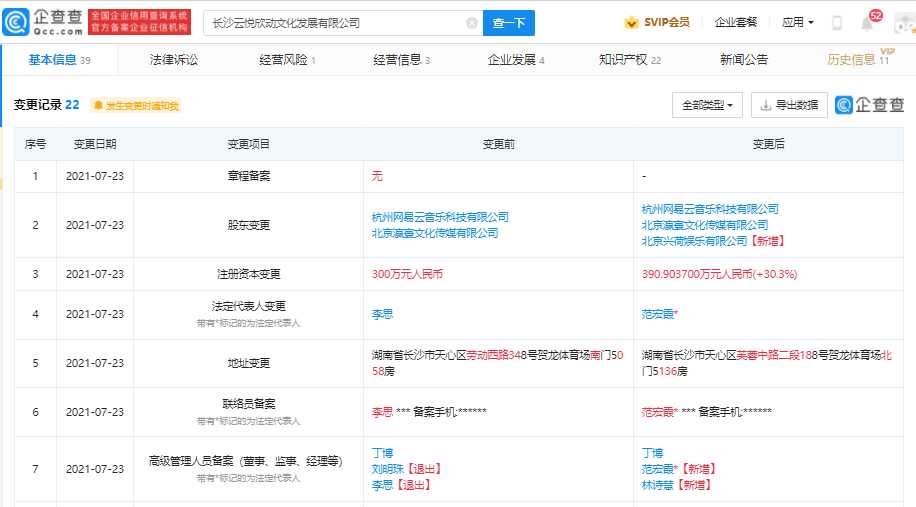This screenshot has width=916, height=507.
Task: Open 林诗慧 新增 executive link
Action: click(658, 485)
